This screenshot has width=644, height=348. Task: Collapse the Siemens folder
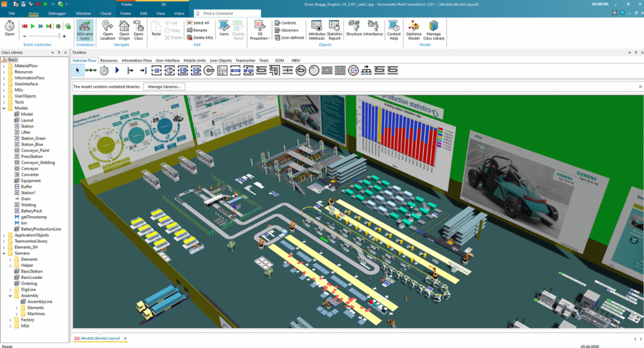[4, 253]
